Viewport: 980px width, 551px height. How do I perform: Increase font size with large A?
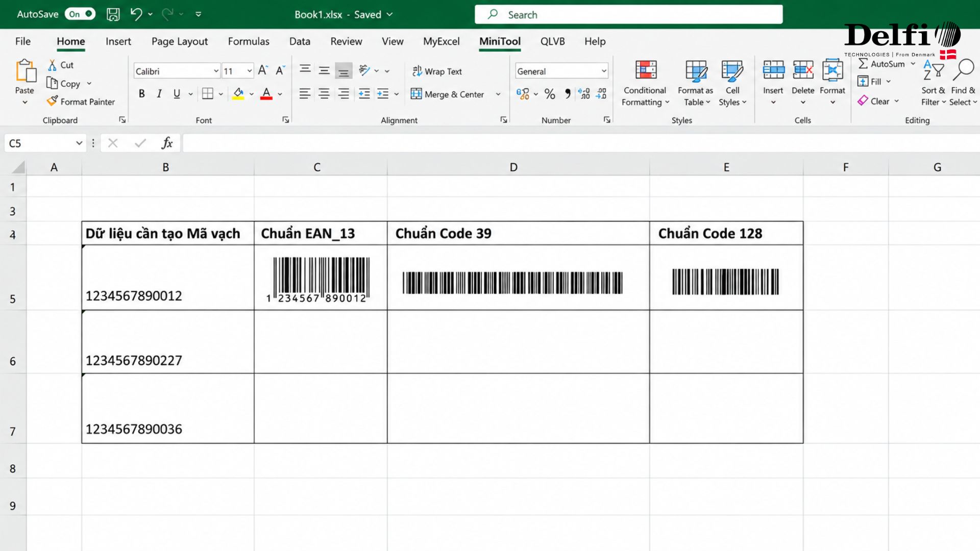pyautogui.click(x=262, y=70)
